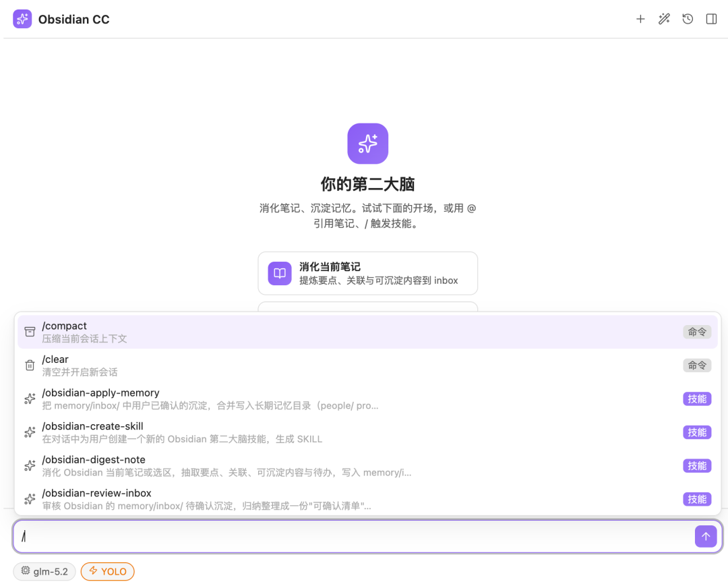Click 提炼要点、关联与可沉淀内容到 inbox text
Screen dimensions: 728x584
pyautogui.click(x=378, y=281)
